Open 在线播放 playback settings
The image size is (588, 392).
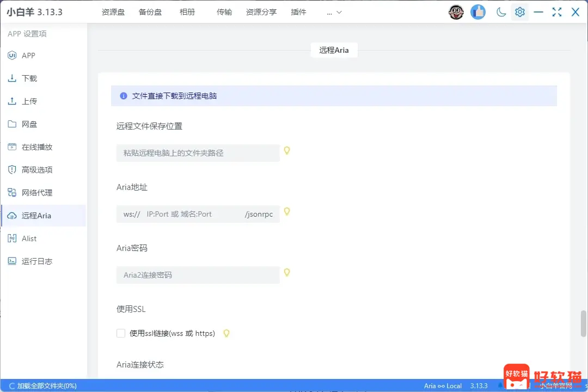tap(44, 147)
